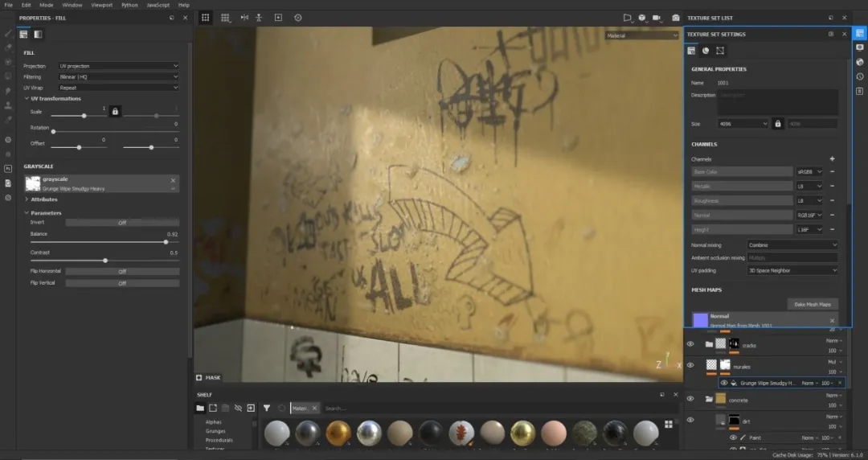Open the File menu
Image resolution: width=868 pixels, height=460 pixels.
tap(8, 5)
